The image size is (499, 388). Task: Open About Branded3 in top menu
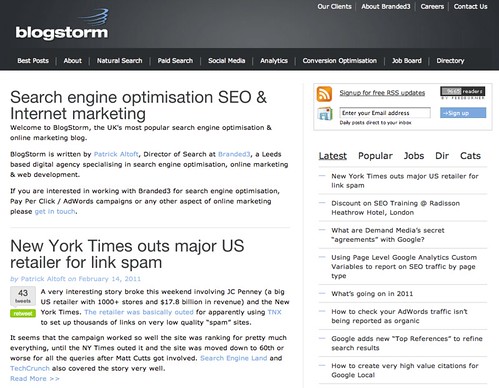[x=386, y=7]
